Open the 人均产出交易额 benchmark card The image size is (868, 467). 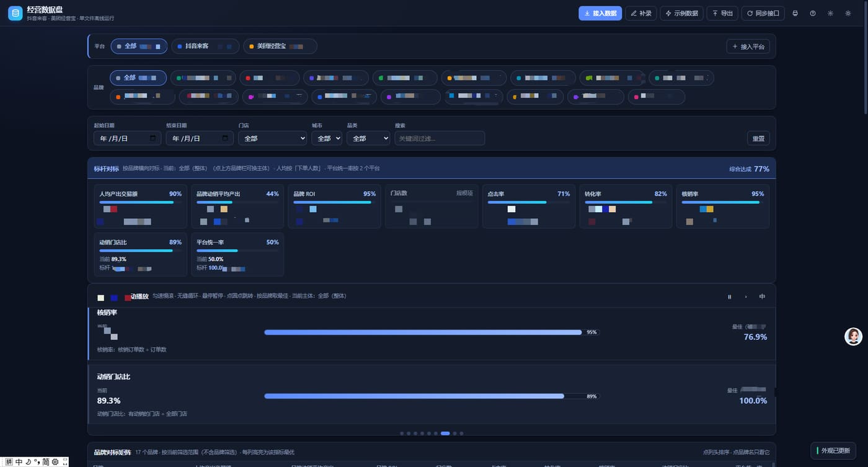[140, 206]
